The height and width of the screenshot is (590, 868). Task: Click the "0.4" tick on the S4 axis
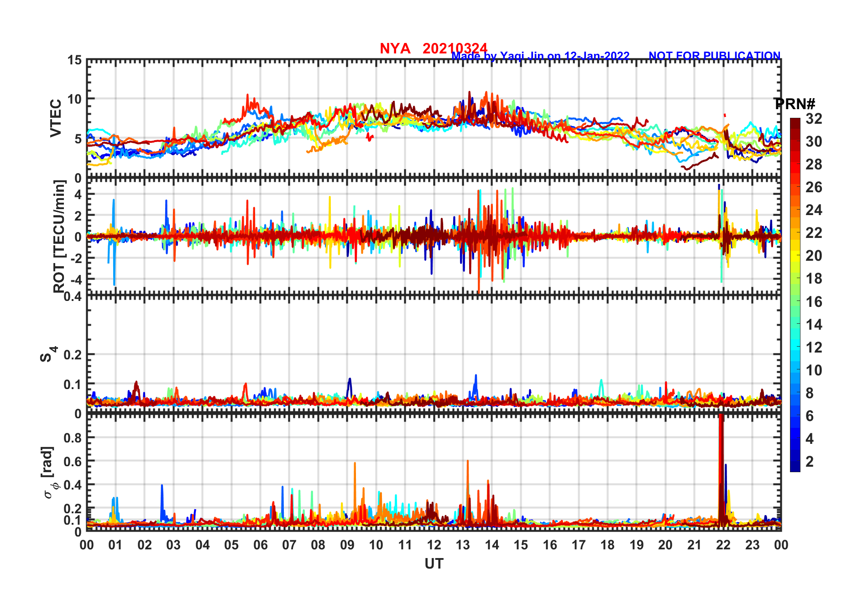tap(73, 297)
